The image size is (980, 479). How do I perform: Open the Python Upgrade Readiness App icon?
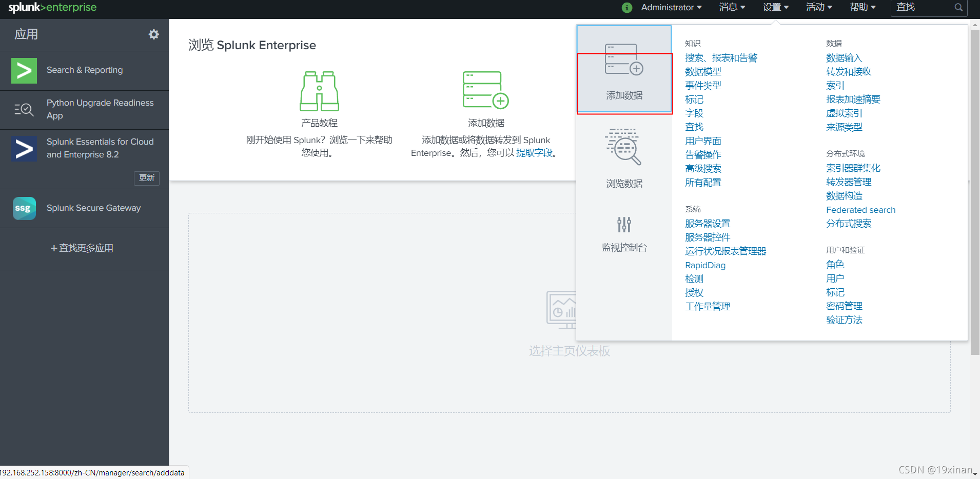pyautogui.click(x=24, y=110)
